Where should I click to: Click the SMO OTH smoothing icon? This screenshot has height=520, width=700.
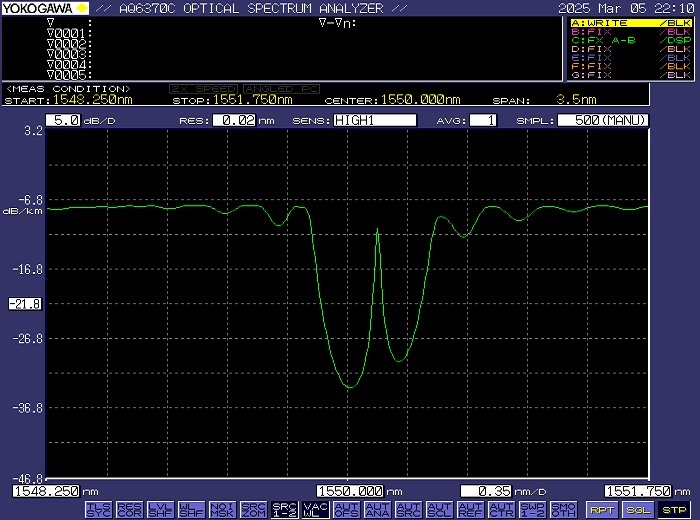click(563, 510)
